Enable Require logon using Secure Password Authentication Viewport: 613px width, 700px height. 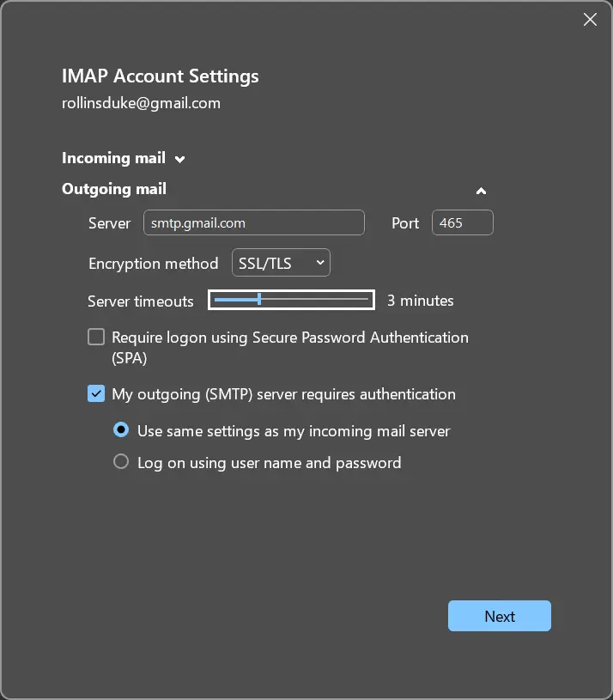(x=96, y=338)
